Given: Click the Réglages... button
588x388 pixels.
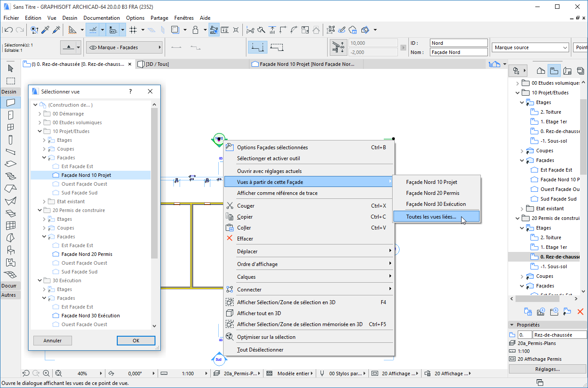Looking at the screenshot, I should point(547,369).
